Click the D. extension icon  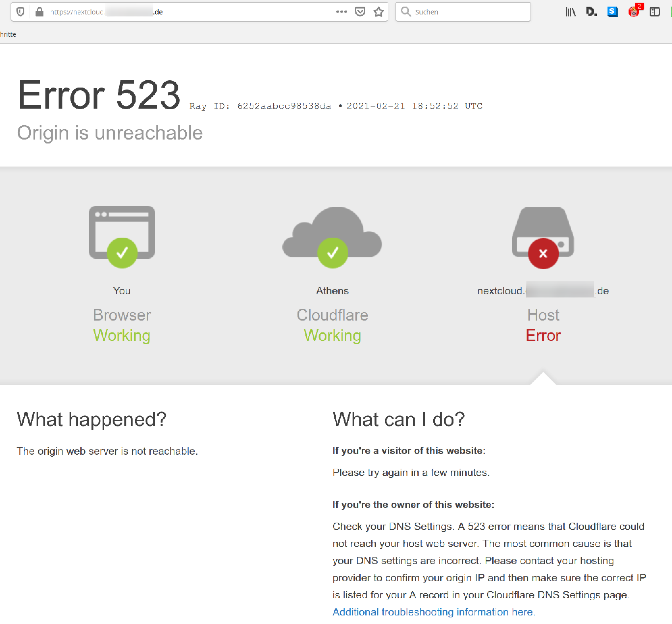(591, 12)
